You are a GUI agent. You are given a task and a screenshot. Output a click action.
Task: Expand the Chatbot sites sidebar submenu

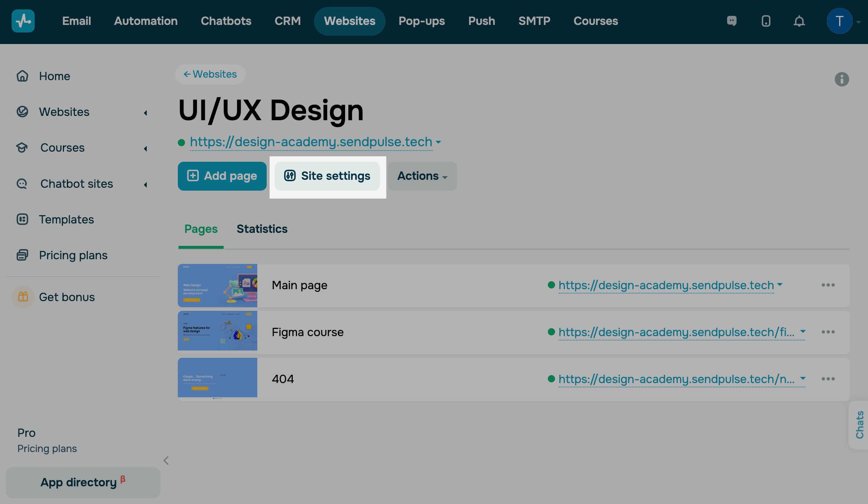(145, 184)
